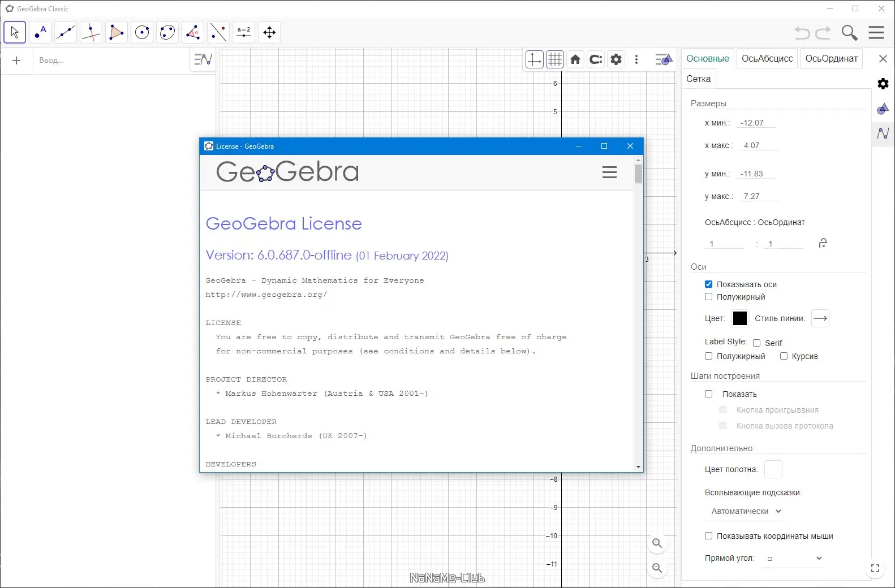This screenshot has height=588, width=895.
Task: Minimize the License - GeoGebra window
Action: (x=578, y=146)
